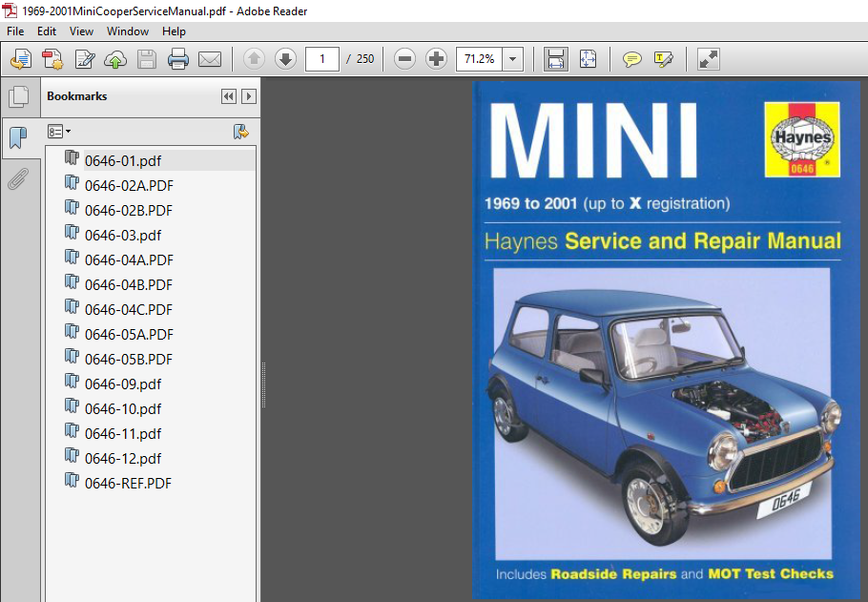Select bookmark 0646-10.pdf

123,409
